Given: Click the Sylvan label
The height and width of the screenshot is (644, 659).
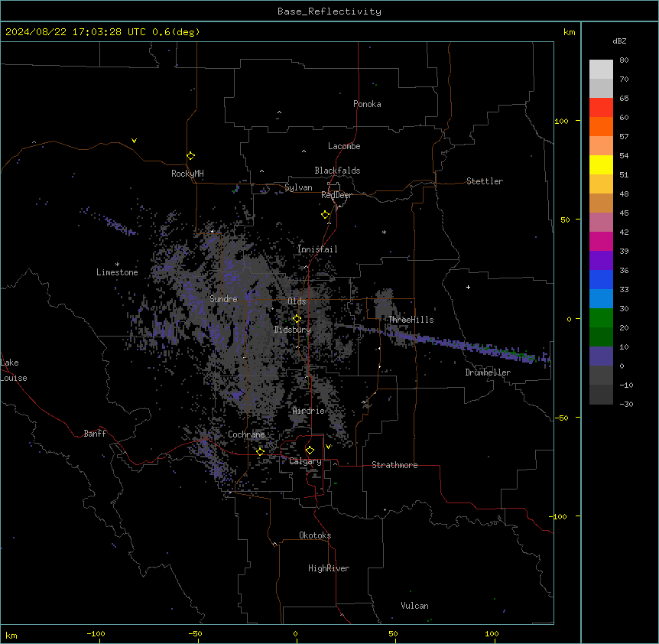Looking at the screenshot, I should pyautogui.click(x=298, y=187).
